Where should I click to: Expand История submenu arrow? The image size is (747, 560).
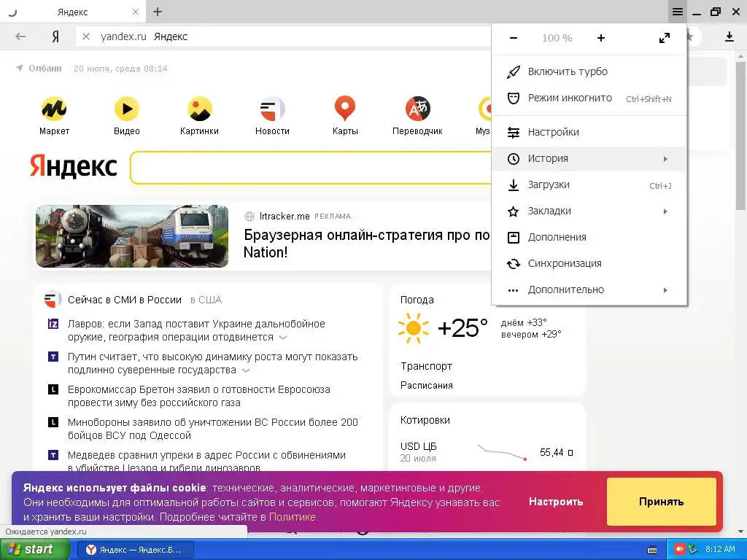coord(665,159)
